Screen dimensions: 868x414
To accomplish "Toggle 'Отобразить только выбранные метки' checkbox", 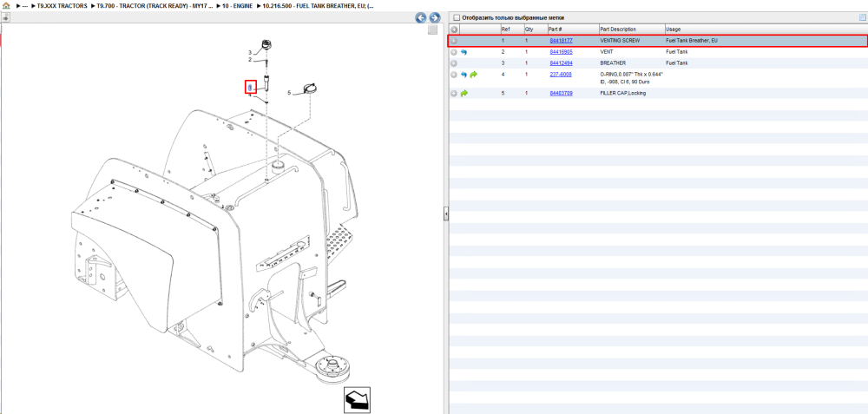I will (x=457, y=17).
